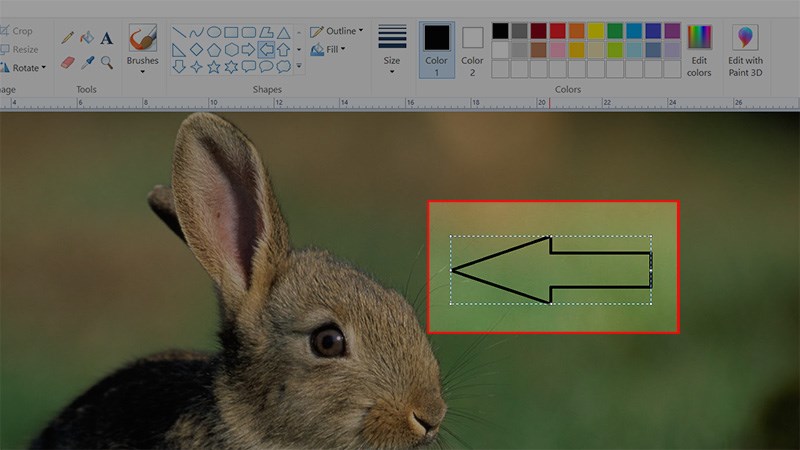Select the Eraser tool
This screenshot has width=800, height=450.
click(67, 63)
